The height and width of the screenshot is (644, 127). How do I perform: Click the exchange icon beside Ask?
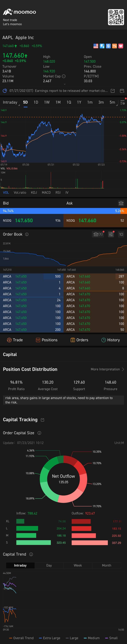[121, 203]
